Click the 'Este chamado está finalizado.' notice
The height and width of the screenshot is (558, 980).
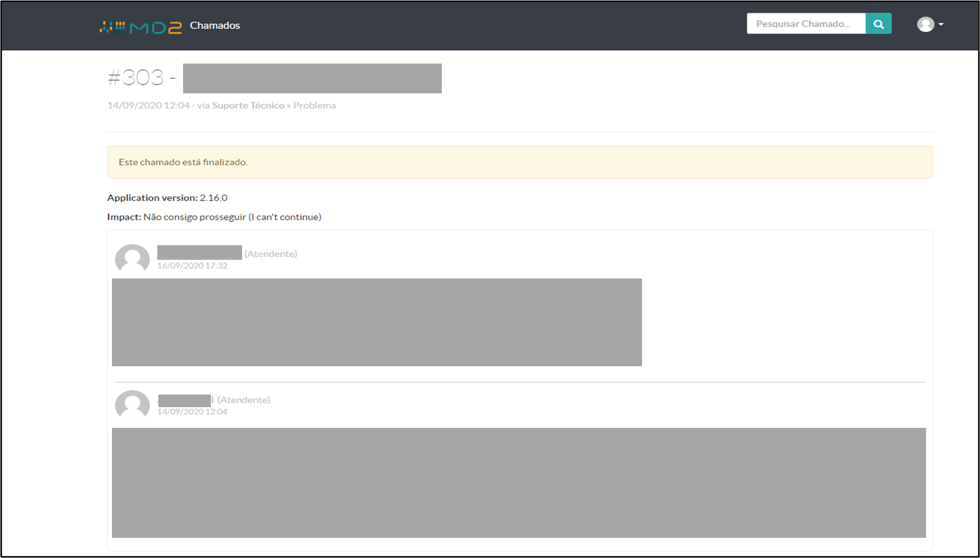point(520,162)
